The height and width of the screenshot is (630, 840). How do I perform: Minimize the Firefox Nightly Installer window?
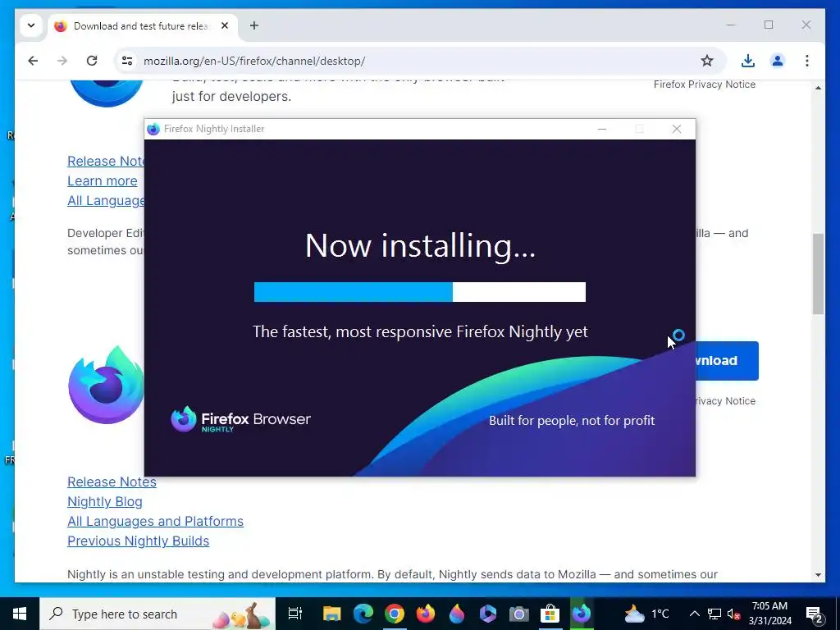tap(602, 129)
